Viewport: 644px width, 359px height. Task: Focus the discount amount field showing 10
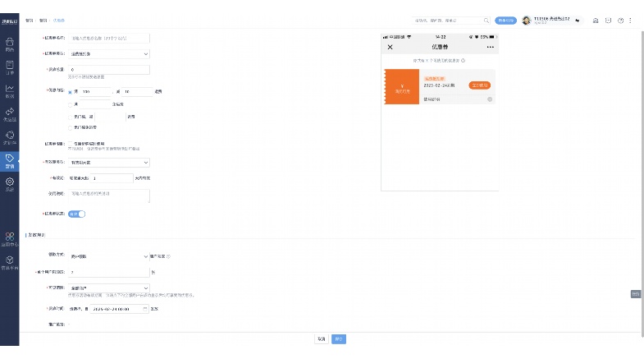tap(138, 92)
